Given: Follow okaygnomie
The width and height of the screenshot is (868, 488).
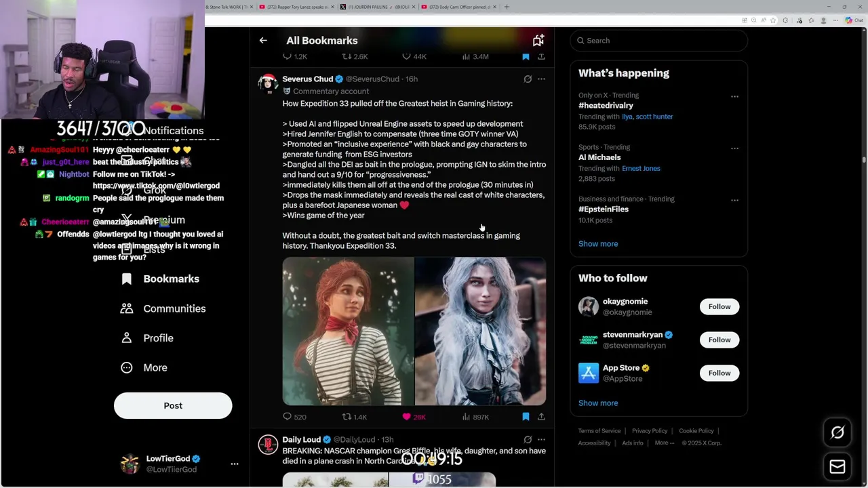Looking at the screenshot, I should (x=719, y=307).
